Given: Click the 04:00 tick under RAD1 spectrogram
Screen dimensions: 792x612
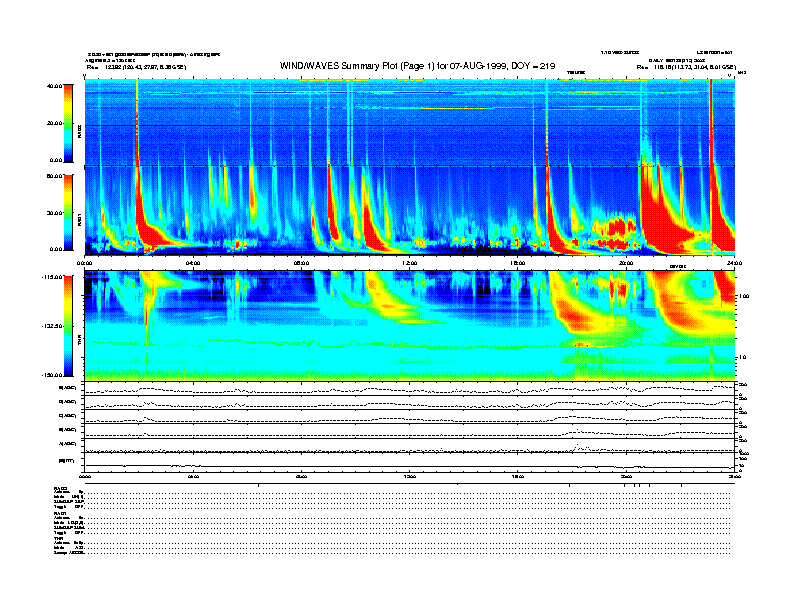Looking at the screenshot, I should point(192,263).
